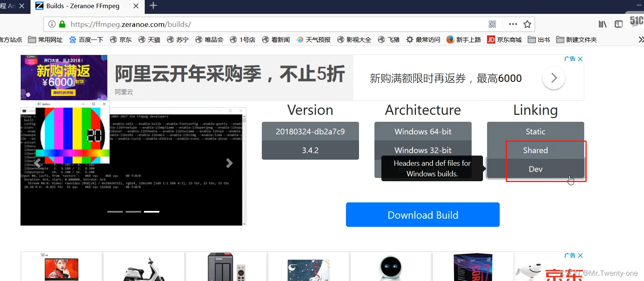Click the Download Build button
The height and width of the screenshot is (281, 644).
pyautogui.click(x=423, y=215)
